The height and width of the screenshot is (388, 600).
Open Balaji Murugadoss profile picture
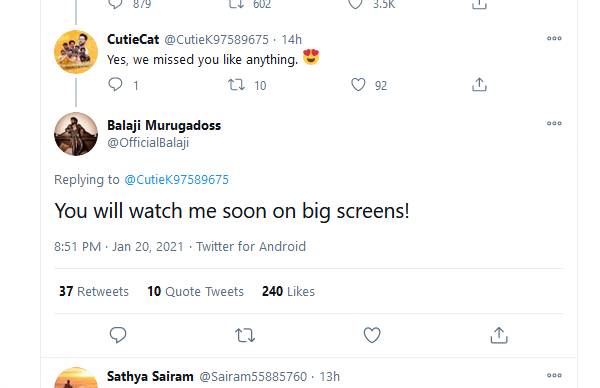[76, 134]
